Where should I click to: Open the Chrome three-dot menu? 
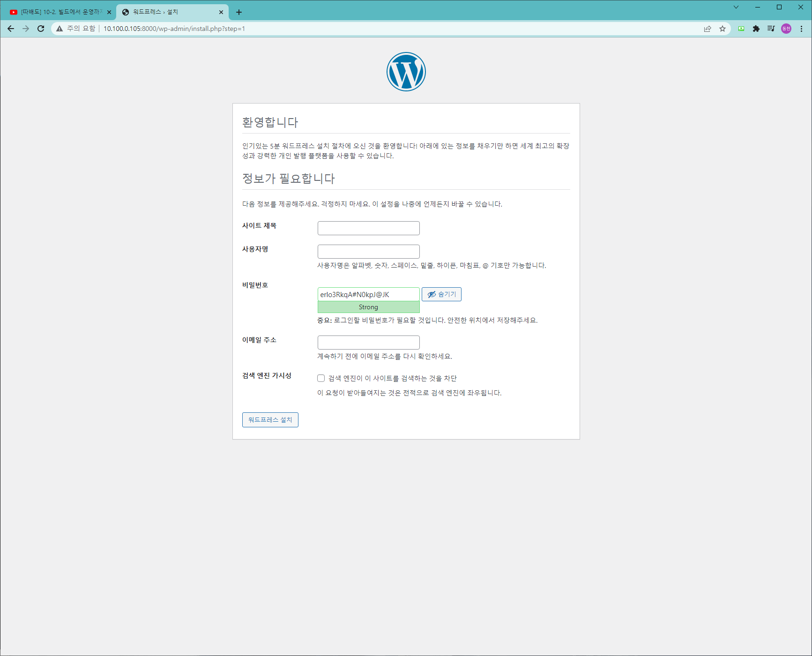(x=801, y=29)
